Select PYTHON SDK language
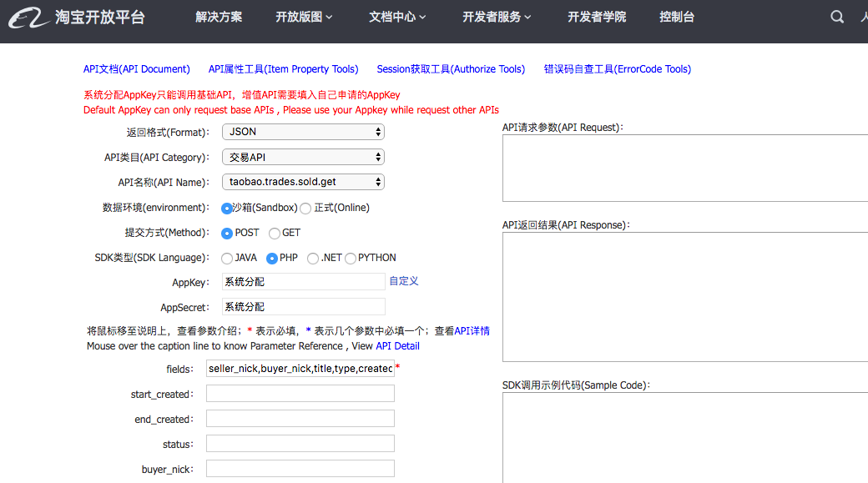868x483 pixels. point(351,259)
